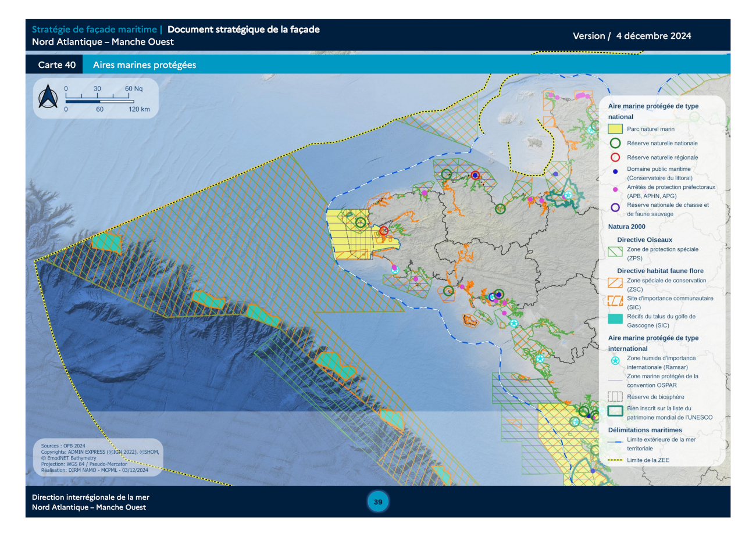Image resolution: width=756 pixels, height=534 pixels.
Task: Click the Limite de la ZEE legend line
Action: (x=615, y=460)
